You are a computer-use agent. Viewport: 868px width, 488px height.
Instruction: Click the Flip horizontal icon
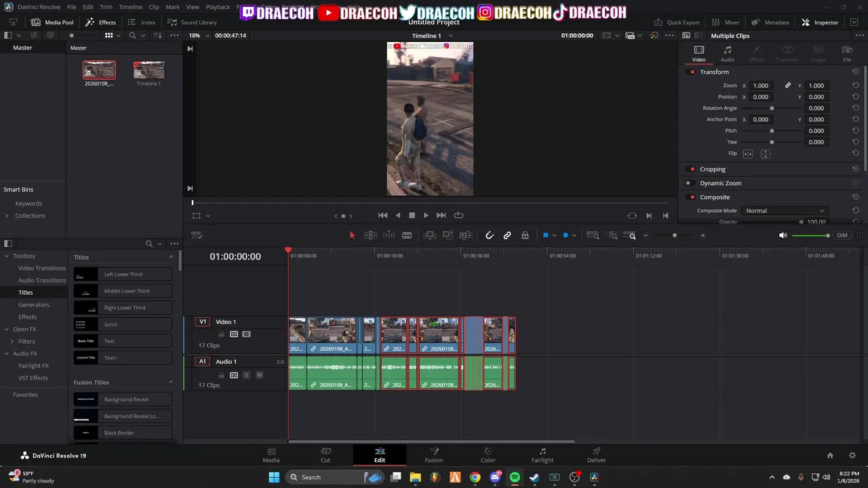[x=748, y=154]
